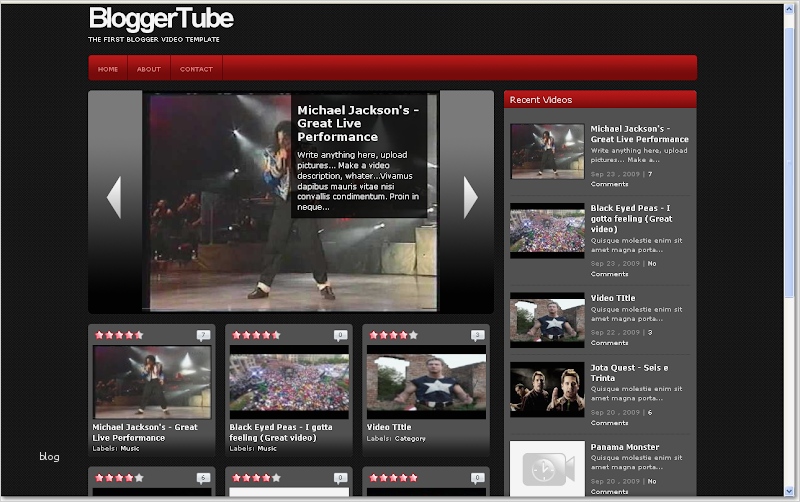Click 'No Comments' under Black Eyed Peas entry
The height and width of the screenshot is (502, 800).
tap(623, 269)
